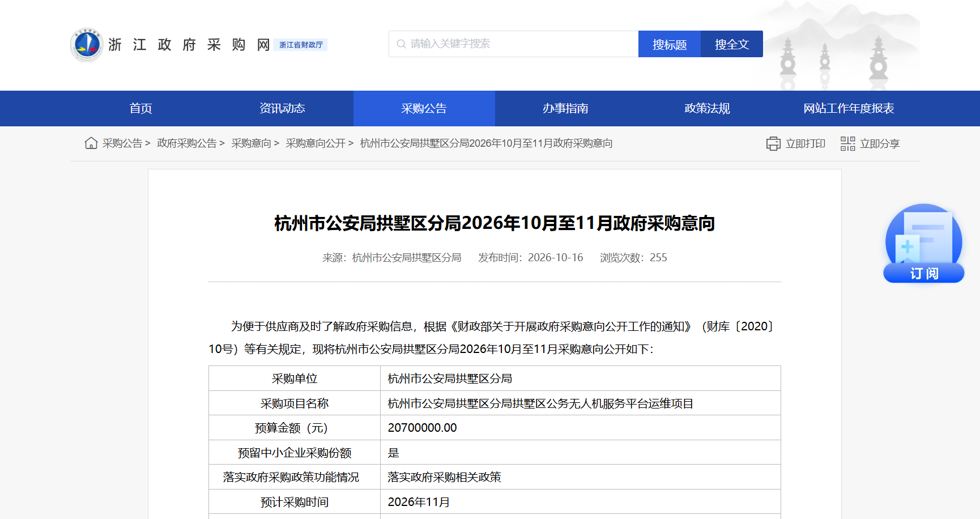Click the Zhejiang government procurement logo emblem
Screen dimensions: 980x519
[x=87, y=44]
